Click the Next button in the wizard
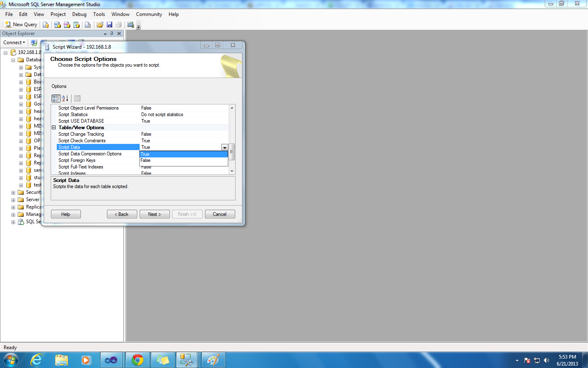Screen dimensions: 588x368 point(155,214)
